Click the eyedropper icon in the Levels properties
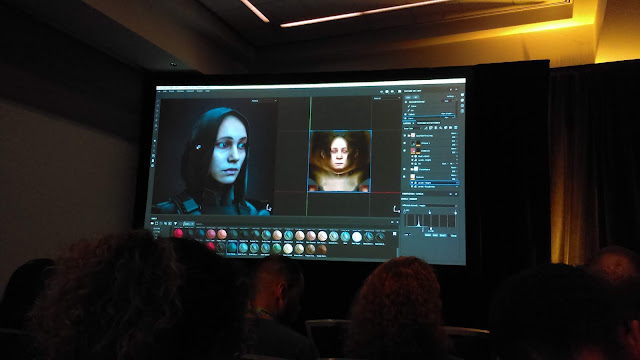 click(404, 211)
